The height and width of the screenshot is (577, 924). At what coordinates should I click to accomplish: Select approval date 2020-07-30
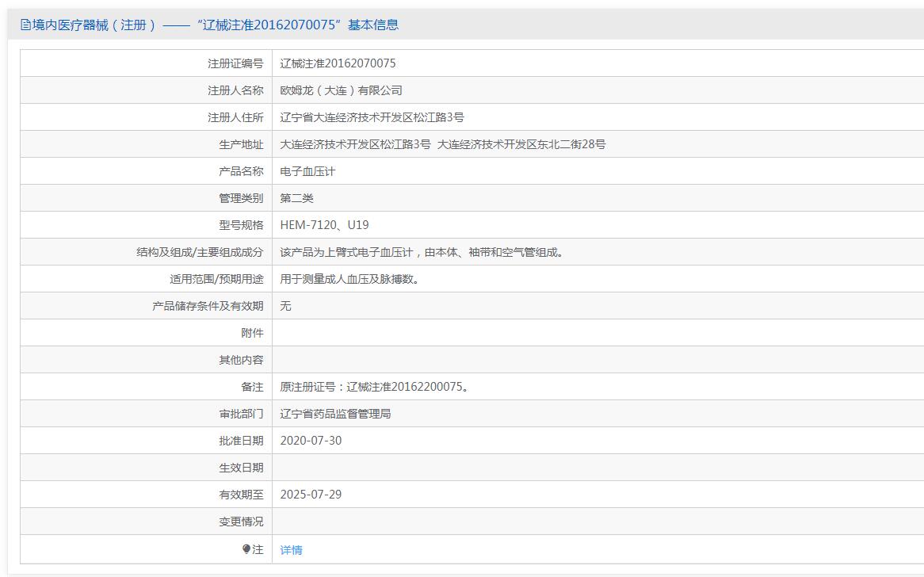click(x=311, y=441)
